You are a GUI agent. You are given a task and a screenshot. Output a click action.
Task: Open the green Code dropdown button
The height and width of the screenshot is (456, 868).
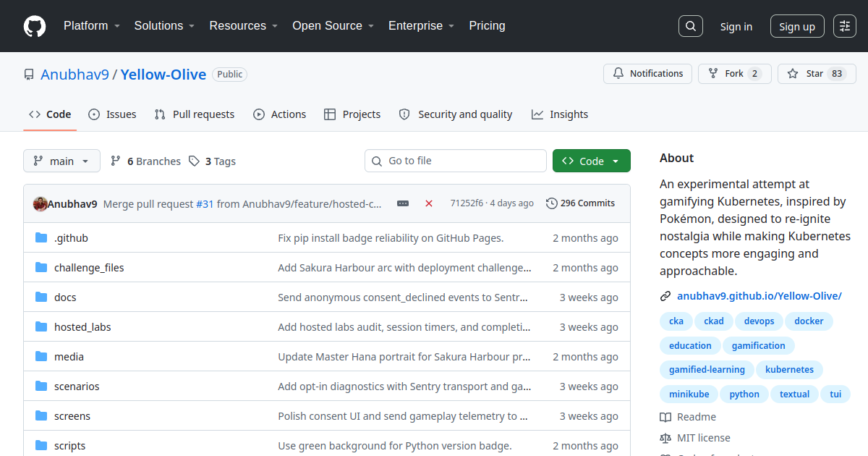pyautogui.click(x=592, y=161)
